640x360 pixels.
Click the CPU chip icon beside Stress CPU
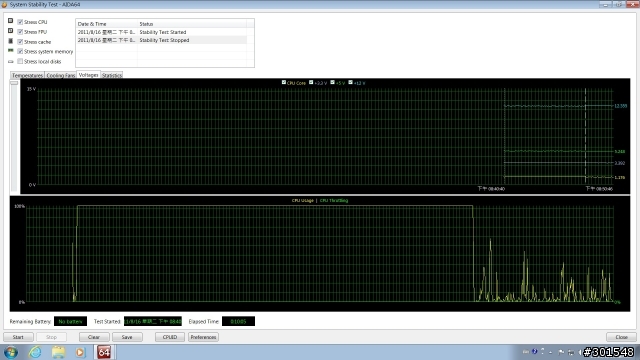tap(11, 21)
